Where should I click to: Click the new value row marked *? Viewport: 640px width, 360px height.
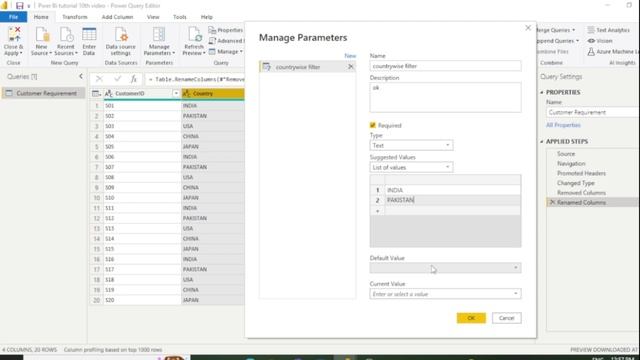coord(445,211)
